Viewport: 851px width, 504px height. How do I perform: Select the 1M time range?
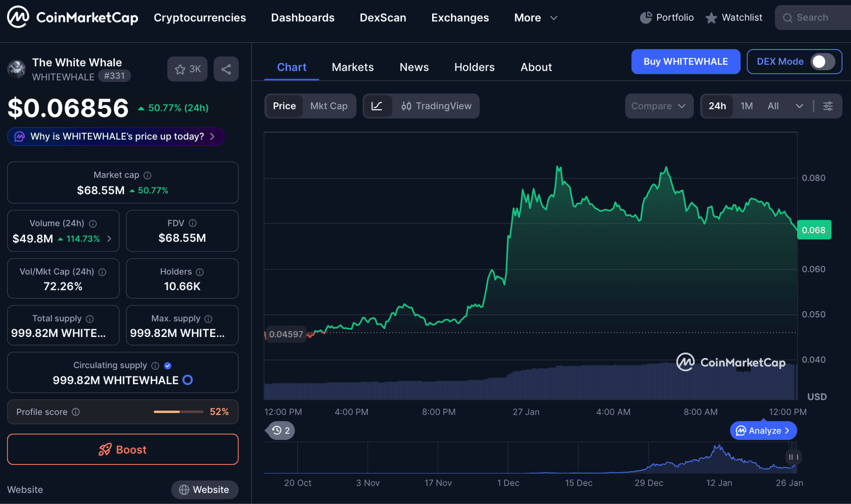click(x=746, y=106)
